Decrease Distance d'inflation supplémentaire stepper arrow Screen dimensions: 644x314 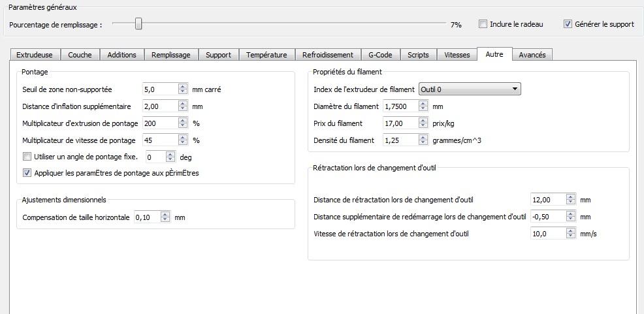pyautogui.click(x=183, y=109)
